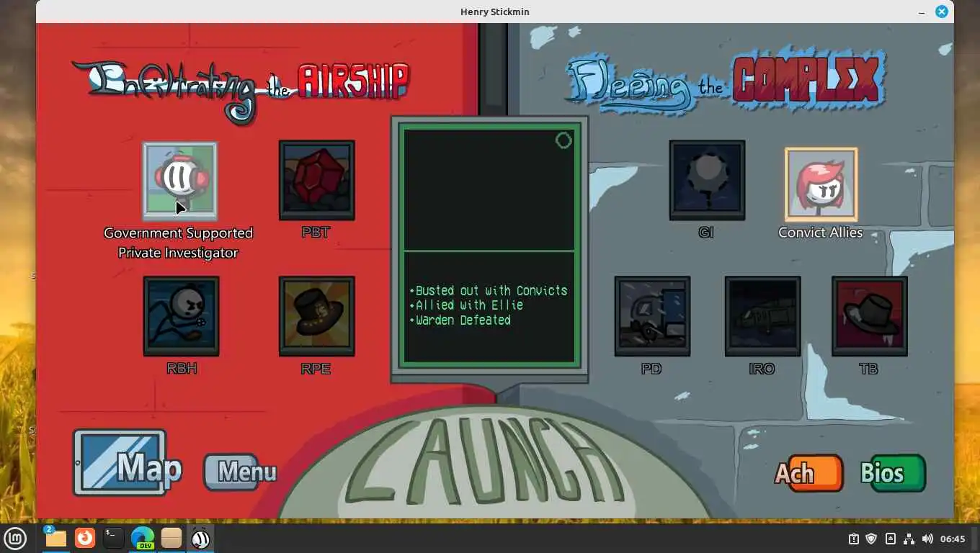Choose the TB black hat ending
Viewport: 980px width, 553px height.
(x=869, y=316)
